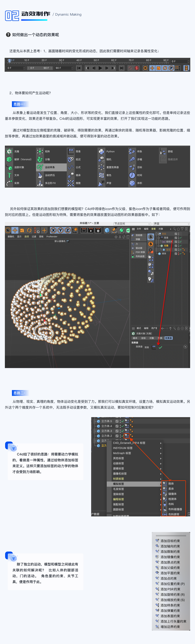Select the 简易 plain effector icon
This screenshot has height=644, width=195.
(71, 151)
